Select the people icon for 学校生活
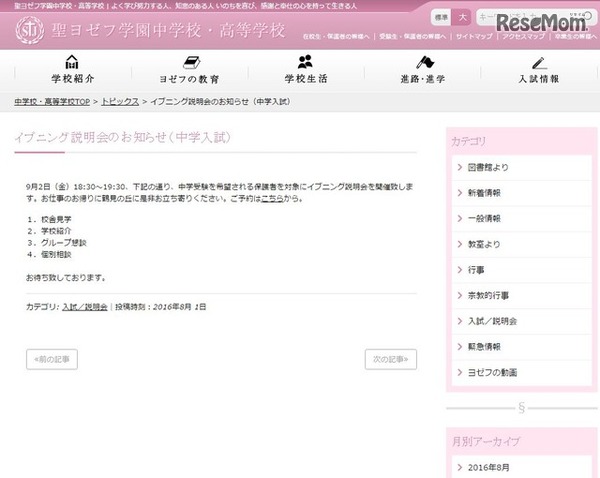600x478 pixels. pos(305,62)
